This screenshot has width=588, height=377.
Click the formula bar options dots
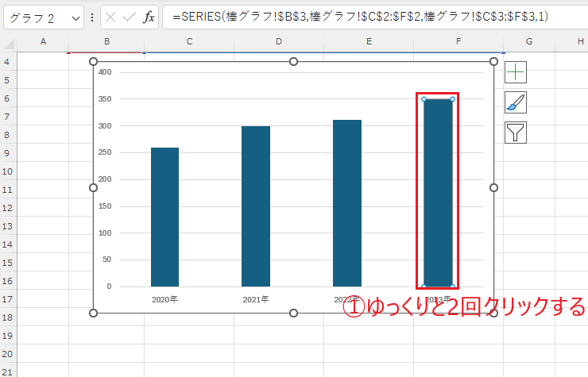coord(92,17)
